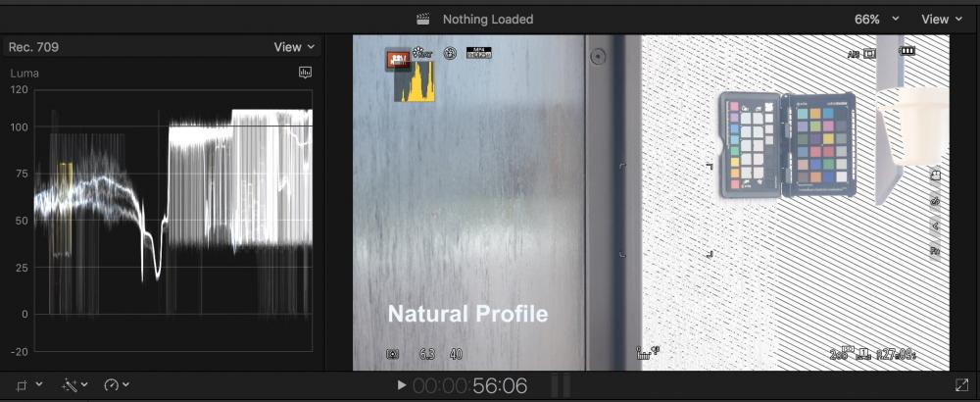
Task: Expand the retime speedometer chevron menu
Action: click(x=126, y=385)
